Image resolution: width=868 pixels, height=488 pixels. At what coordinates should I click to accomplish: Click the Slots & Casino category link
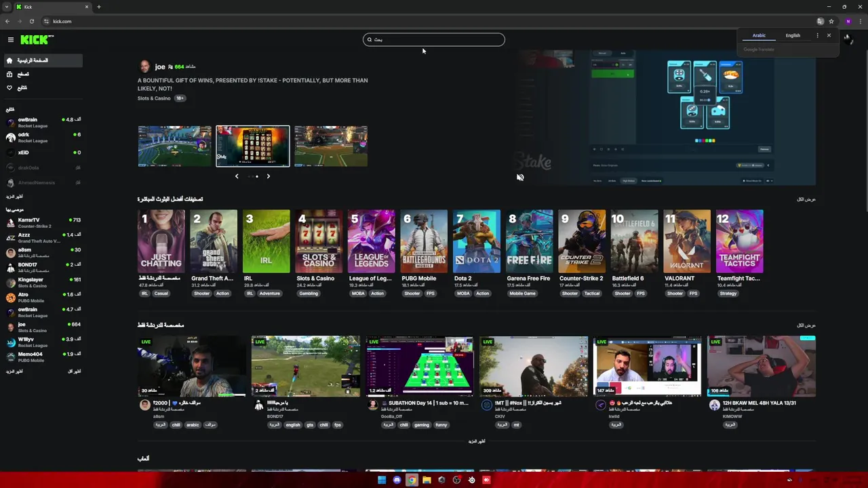[154, 98]
